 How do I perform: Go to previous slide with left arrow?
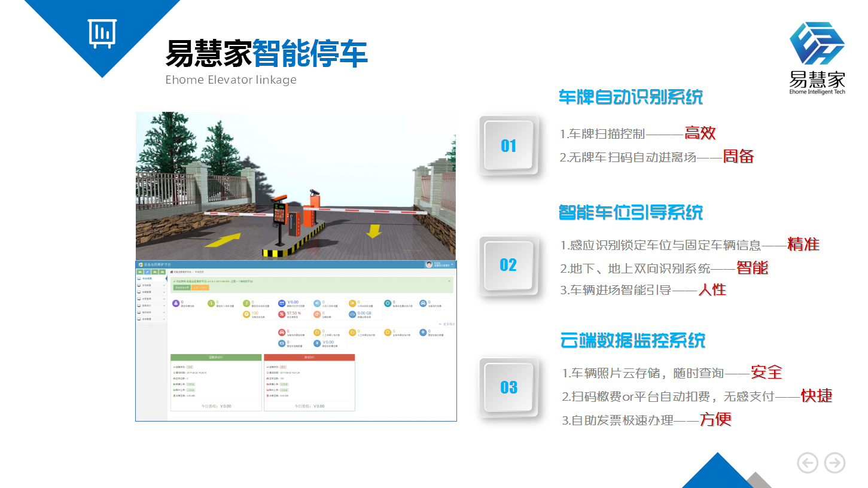click(808, 462)
